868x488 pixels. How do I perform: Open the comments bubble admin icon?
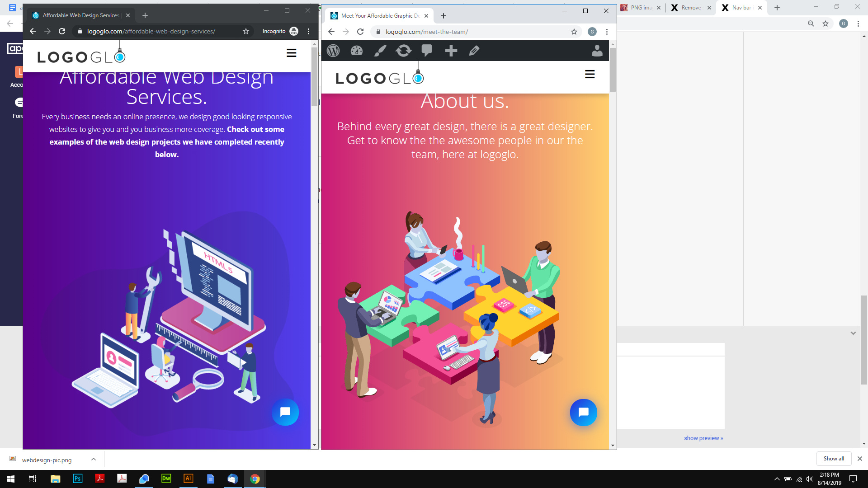(x=427, y=51)
